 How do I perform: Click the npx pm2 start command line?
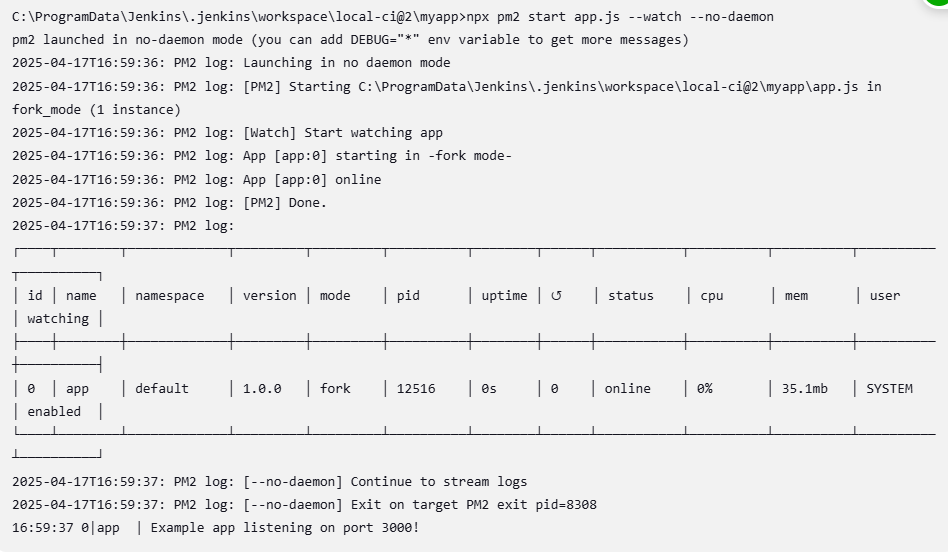tap(393, 16)
